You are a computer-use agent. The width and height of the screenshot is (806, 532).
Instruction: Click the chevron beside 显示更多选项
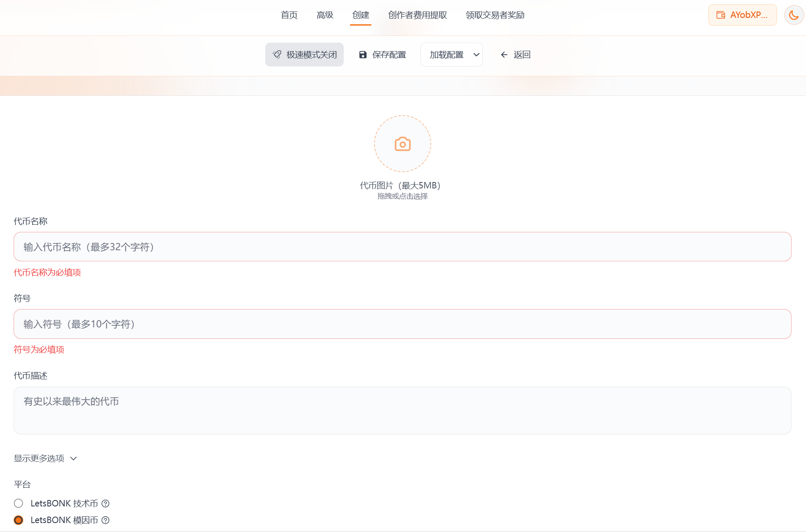point(73,458)
